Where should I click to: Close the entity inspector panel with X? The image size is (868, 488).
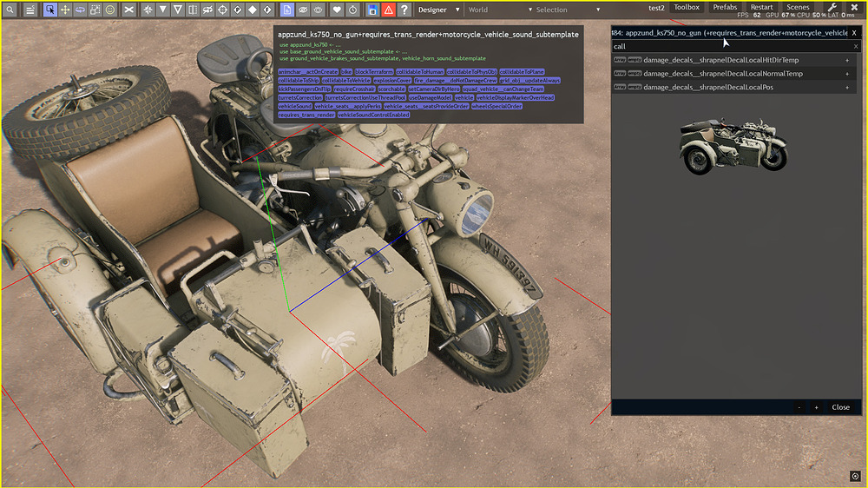[854, 33]
